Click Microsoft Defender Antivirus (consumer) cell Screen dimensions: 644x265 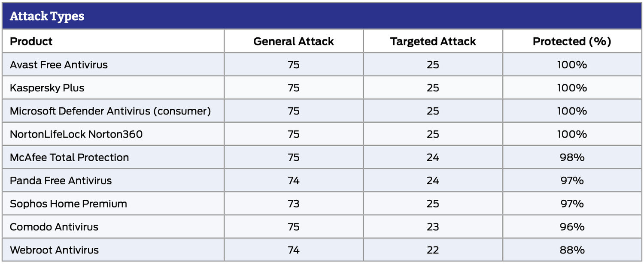pyautogui.click(x=110, y=111)
